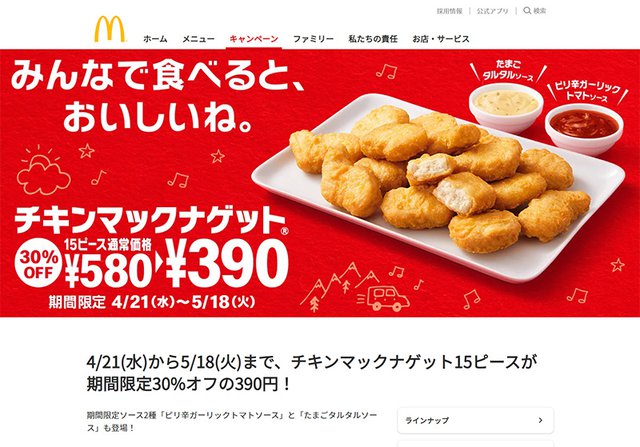Viewport: 640px width, 447px height.
Task: Open the 私たちの責任 navigation item
Action: pos(373,39)
